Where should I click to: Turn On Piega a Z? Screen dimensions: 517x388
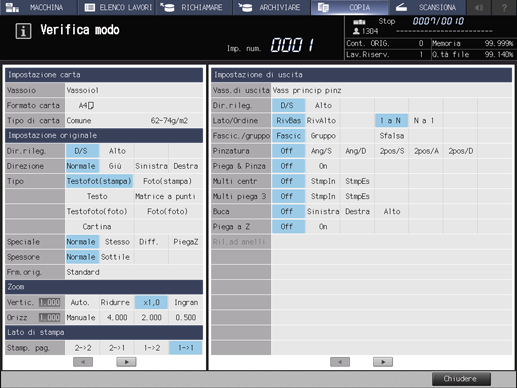(323, 227)
